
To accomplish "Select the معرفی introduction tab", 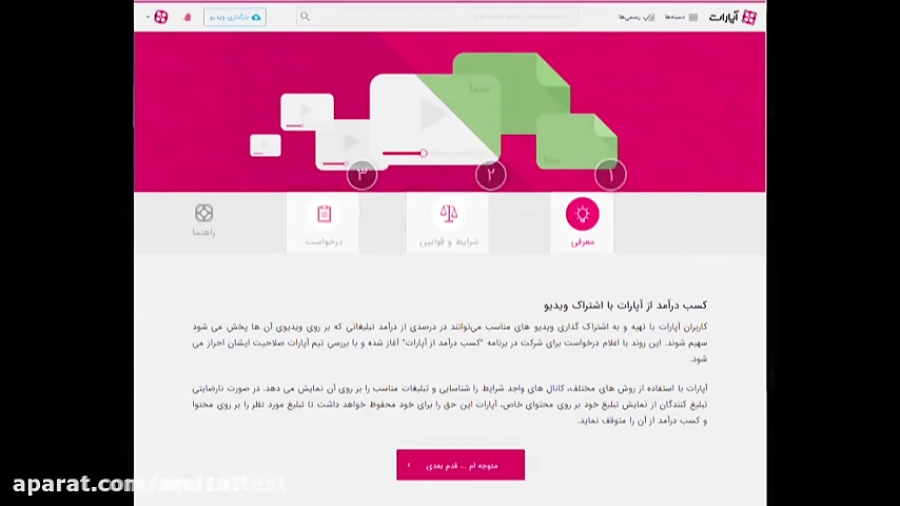I will coord(582,223).
